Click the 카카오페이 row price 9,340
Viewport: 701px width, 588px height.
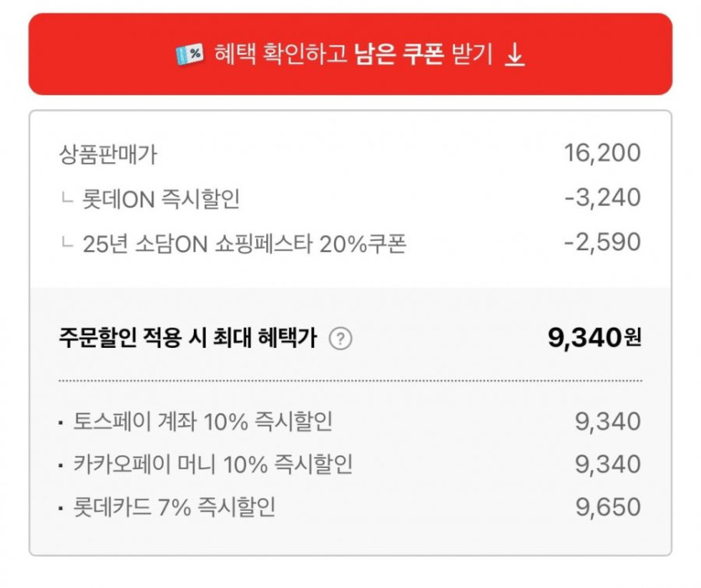coord(608,465)
